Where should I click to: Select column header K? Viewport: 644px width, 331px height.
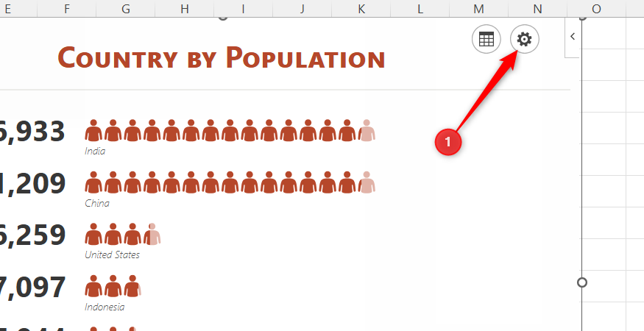click(361, 9)
